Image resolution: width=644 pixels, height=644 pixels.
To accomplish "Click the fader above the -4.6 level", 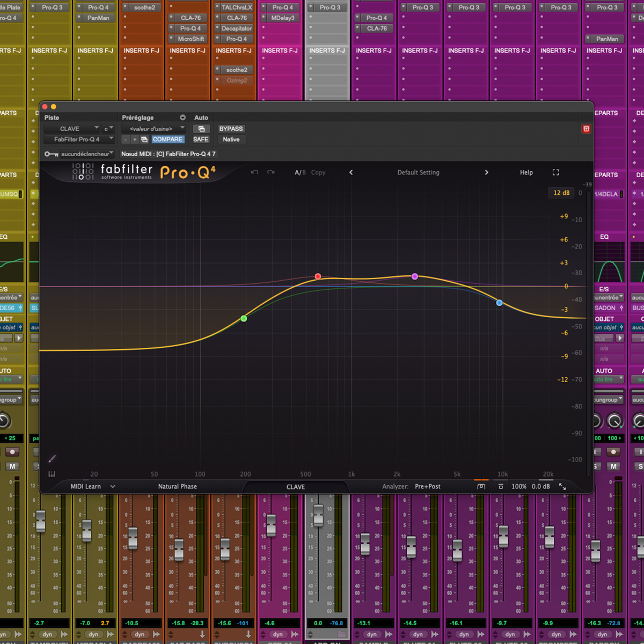I will [x=271, y=525].
